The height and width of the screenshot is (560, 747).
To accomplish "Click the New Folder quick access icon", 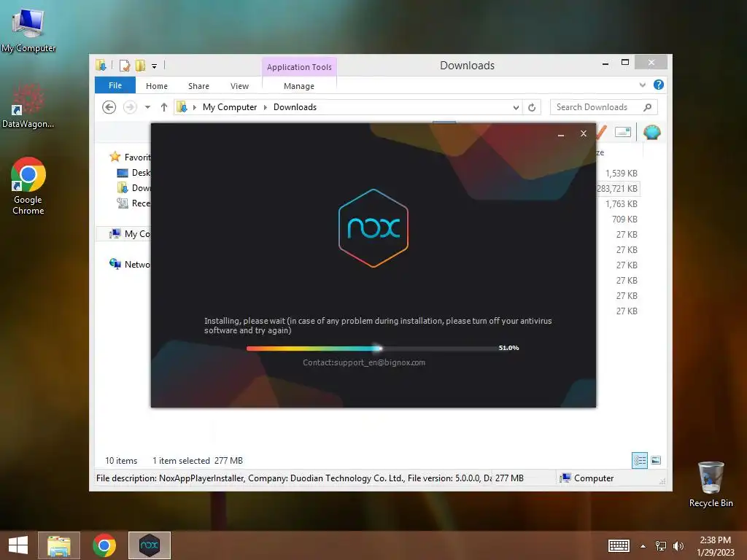I will pos(141,65).
